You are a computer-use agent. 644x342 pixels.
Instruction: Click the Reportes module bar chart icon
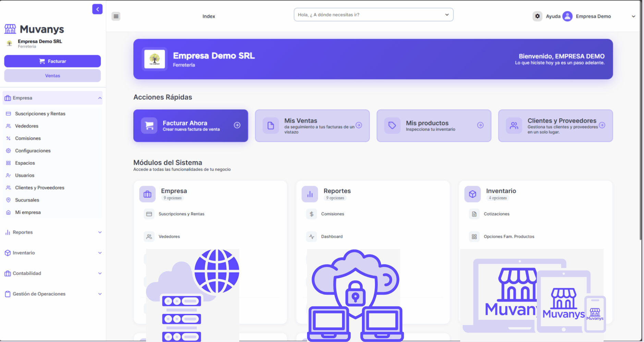[310, 194]
